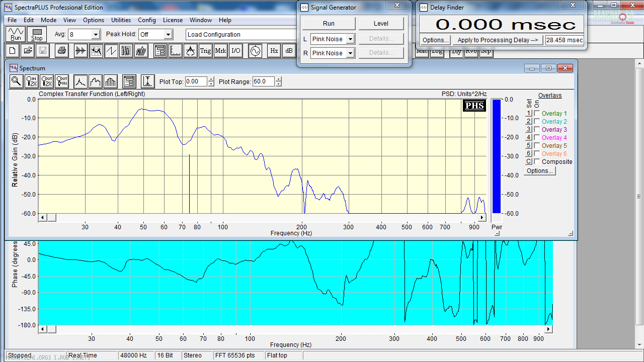
Task: Click Zoom Out 2X icon
Action: [47, 81]
